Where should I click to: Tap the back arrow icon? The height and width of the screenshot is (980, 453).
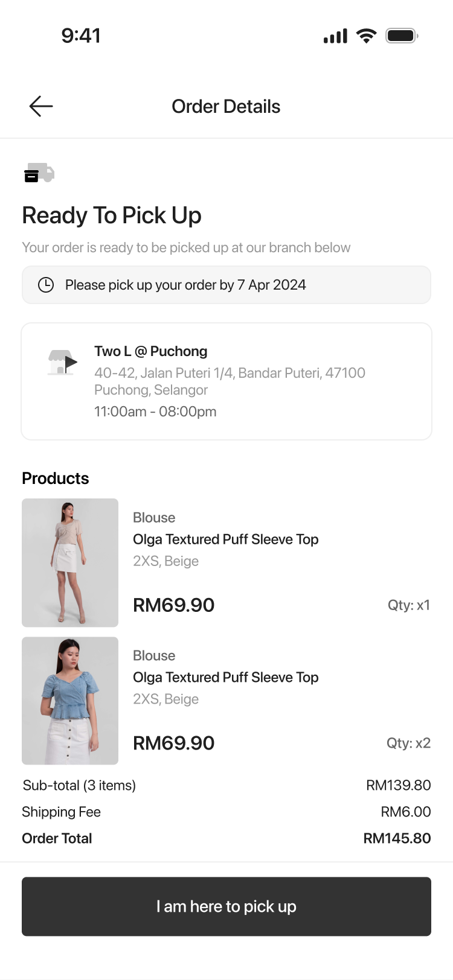[x=41, y=106]
